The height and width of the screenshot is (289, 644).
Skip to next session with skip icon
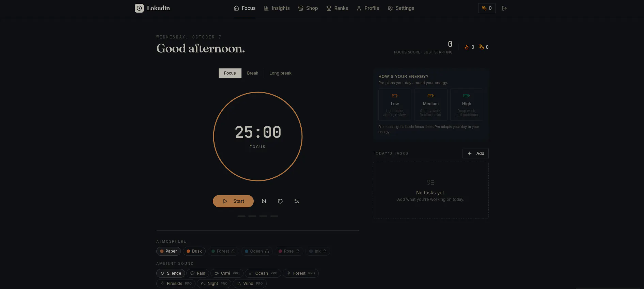[x=264, y=201]
